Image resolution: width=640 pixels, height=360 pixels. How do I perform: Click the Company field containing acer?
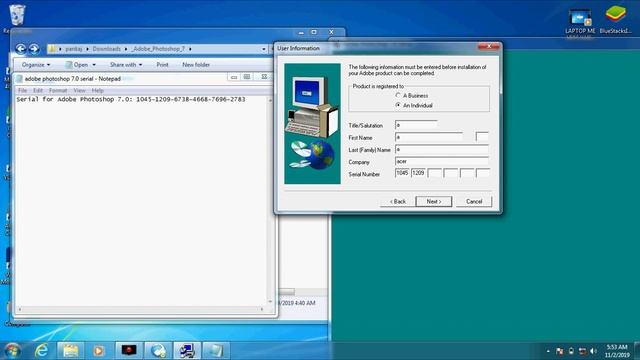click(442, 162)
